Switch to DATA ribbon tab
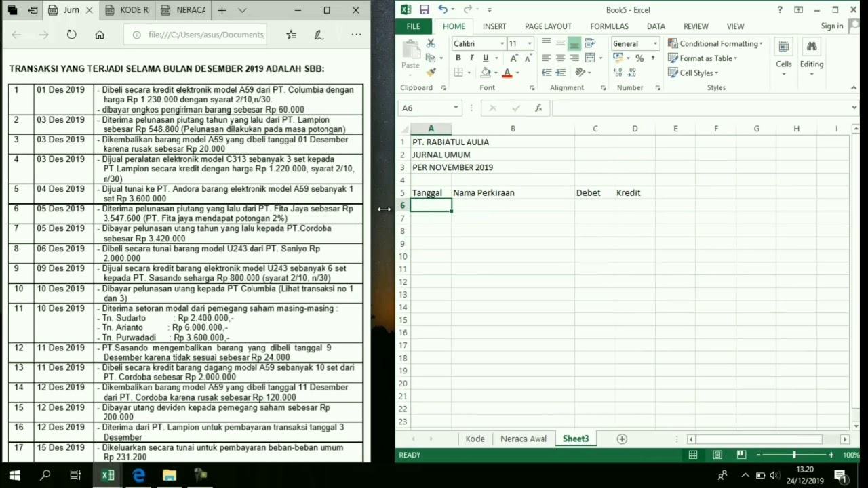The width and height of the screenshot is (868, 488). pyautogui.click(x=656, y=26)
